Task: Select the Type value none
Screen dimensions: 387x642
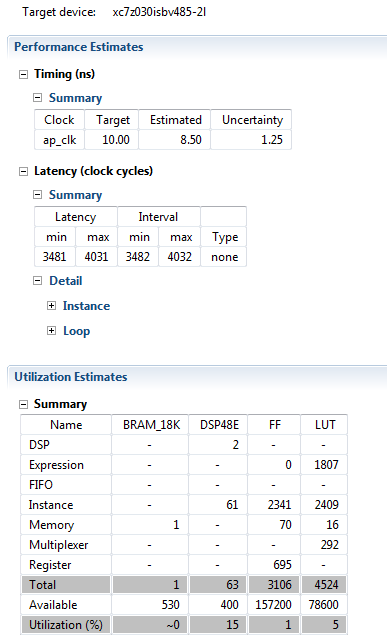Action: 224,257
